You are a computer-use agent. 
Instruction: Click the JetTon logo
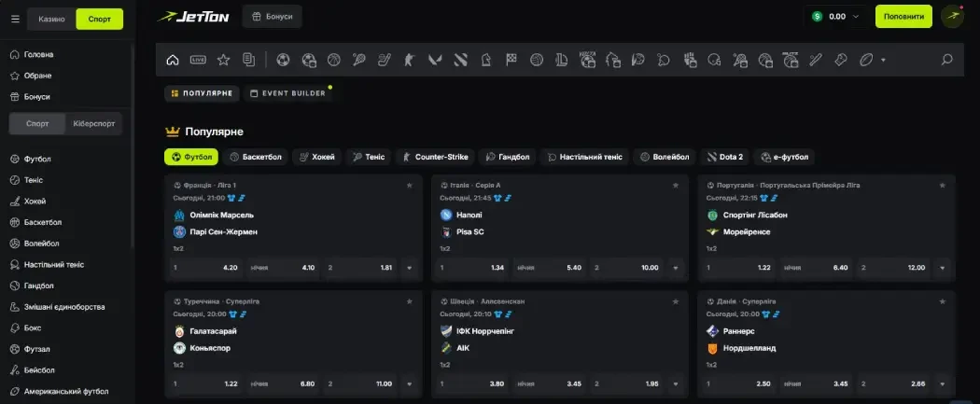[x=194, y=16]
